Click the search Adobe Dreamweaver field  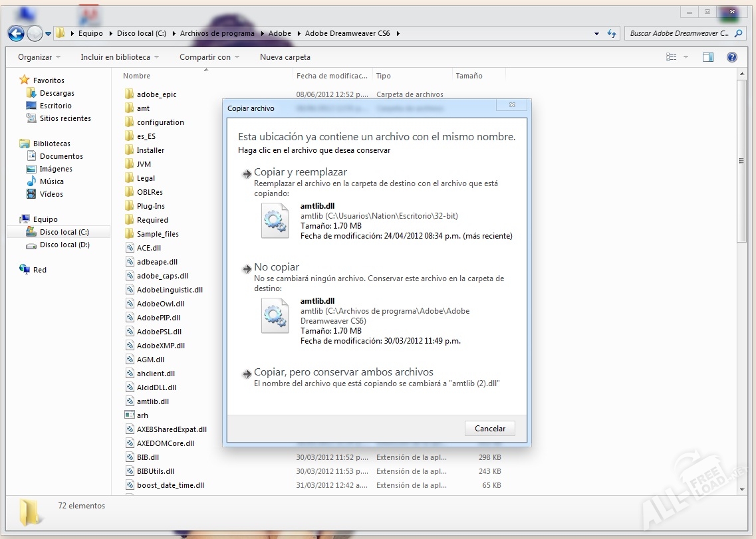(678, 33)
